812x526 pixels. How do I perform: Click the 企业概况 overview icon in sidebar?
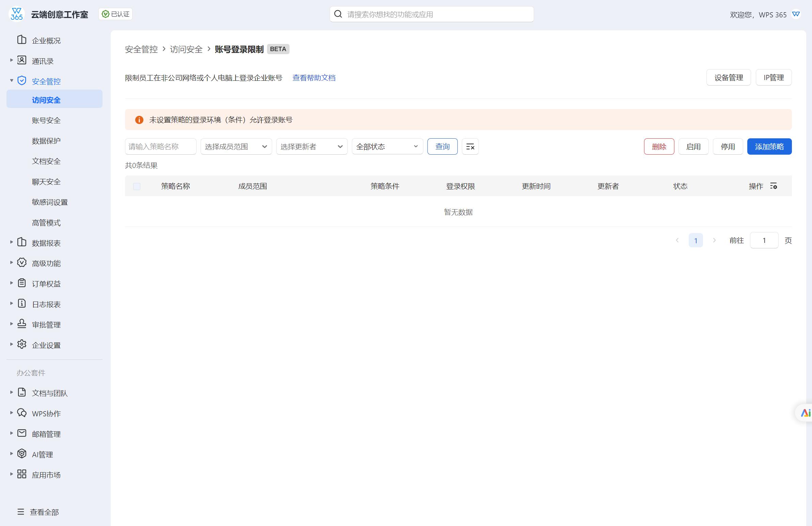(x=22, y=40)
